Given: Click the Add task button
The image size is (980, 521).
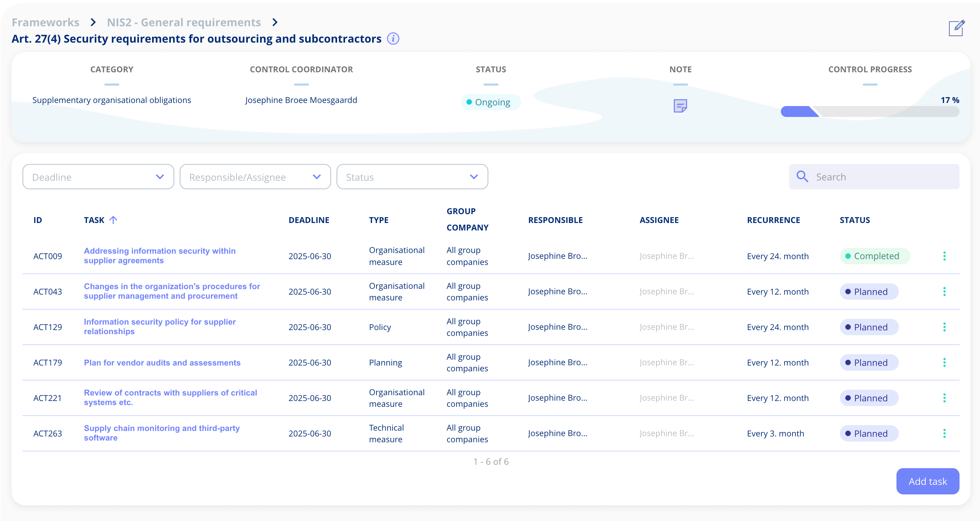Looking at the screenshot, I should [x=927, y=481].
